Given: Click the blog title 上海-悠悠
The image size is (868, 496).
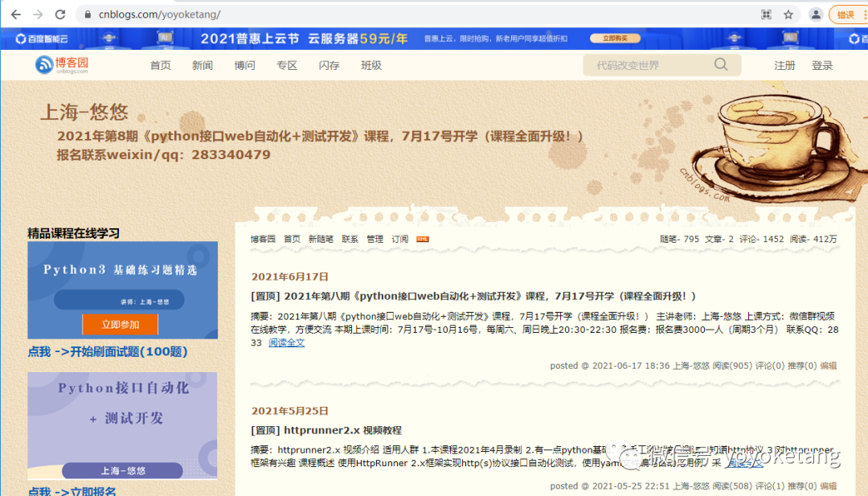Looking at the screenshot, I should 84,113.
